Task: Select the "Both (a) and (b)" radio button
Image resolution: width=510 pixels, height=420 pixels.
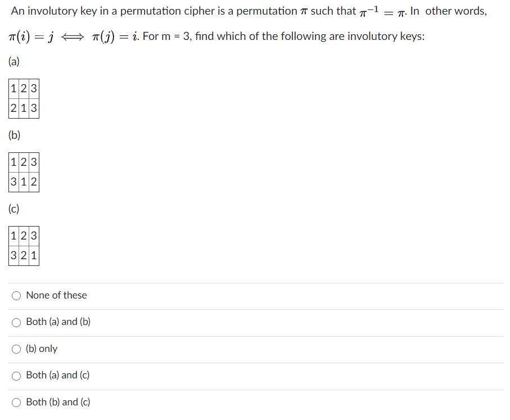Action: point(16,322)
